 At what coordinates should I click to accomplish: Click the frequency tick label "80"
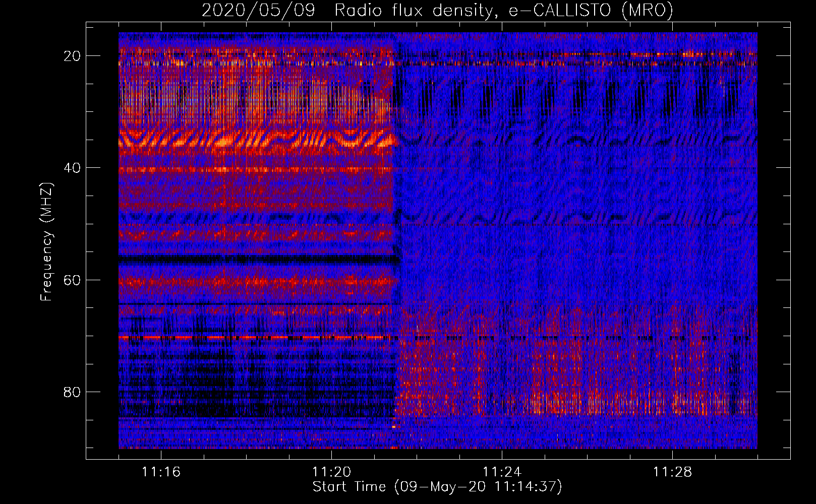click(73, 392)
